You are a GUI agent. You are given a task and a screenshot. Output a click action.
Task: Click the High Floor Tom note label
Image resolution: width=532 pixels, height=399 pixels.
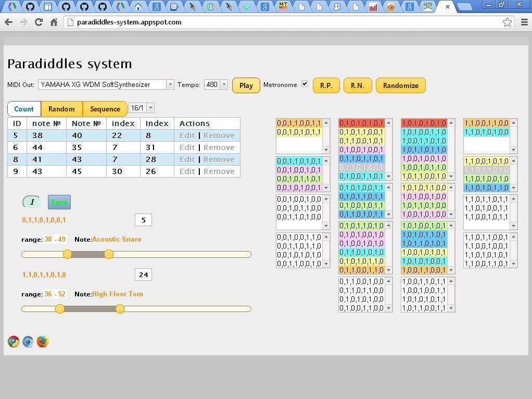(x=118, y=294)
